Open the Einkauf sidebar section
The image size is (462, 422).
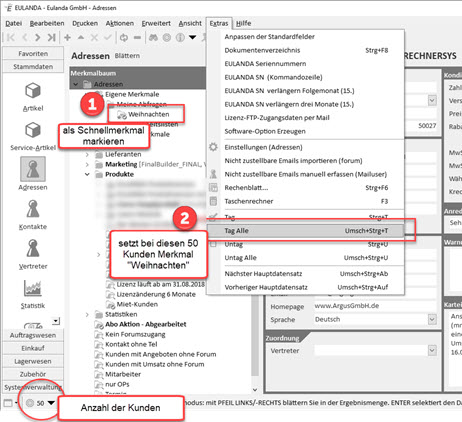pos(33,348)
